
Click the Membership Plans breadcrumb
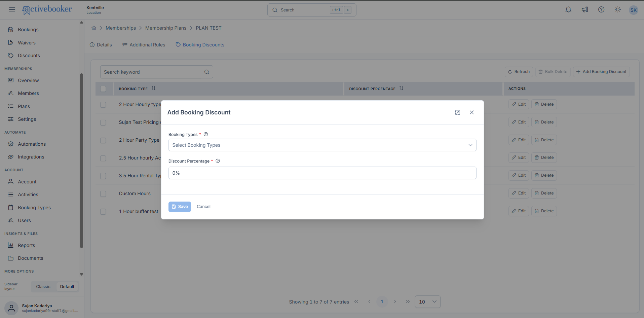(x=166, y=28)
